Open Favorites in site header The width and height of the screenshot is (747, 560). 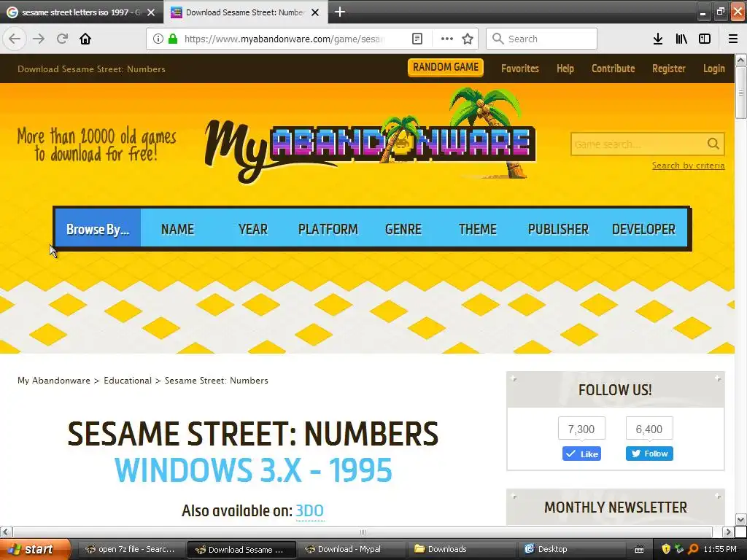[x=519, y=69]
